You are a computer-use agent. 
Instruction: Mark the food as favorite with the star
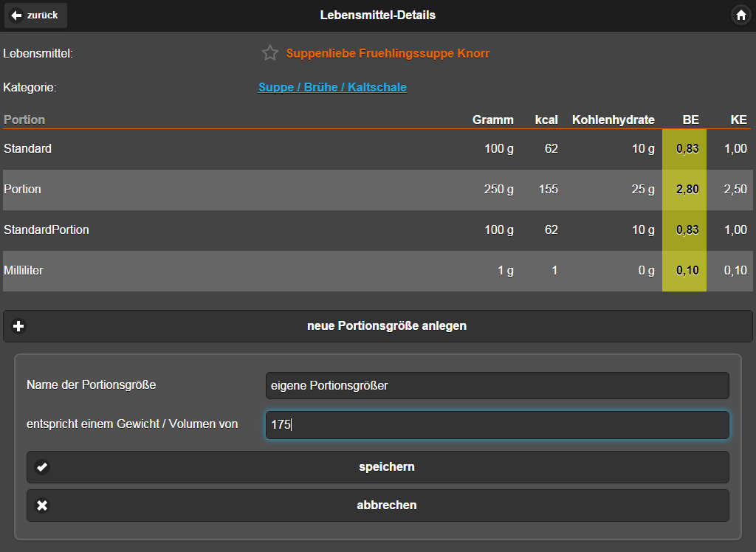click(270, 53)
